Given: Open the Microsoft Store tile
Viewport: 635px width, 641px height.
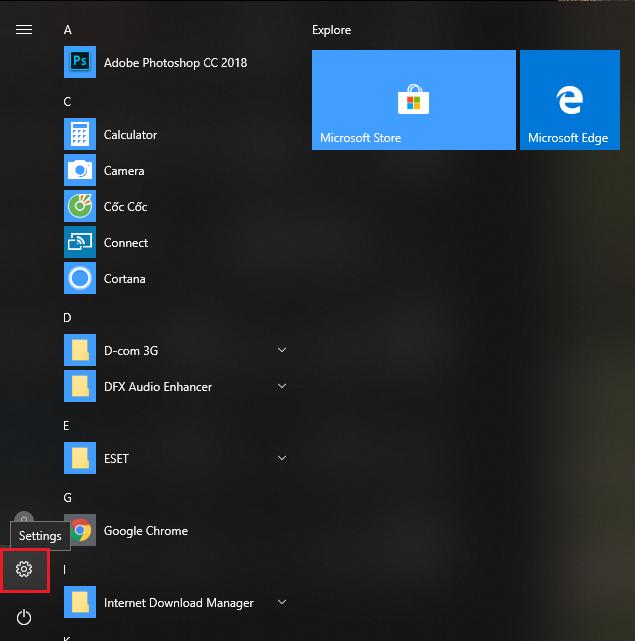Looking at the screenshot, I should coord(414,100).
